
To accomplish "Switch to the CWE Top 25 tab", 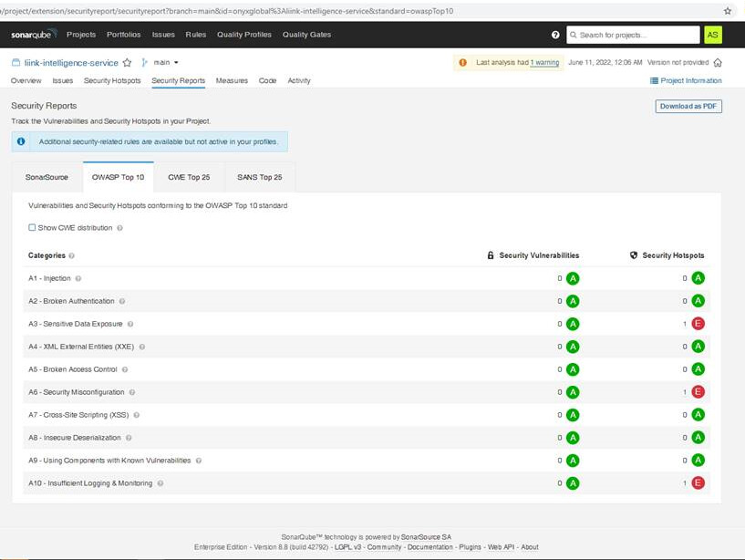I will pos(189,177).
